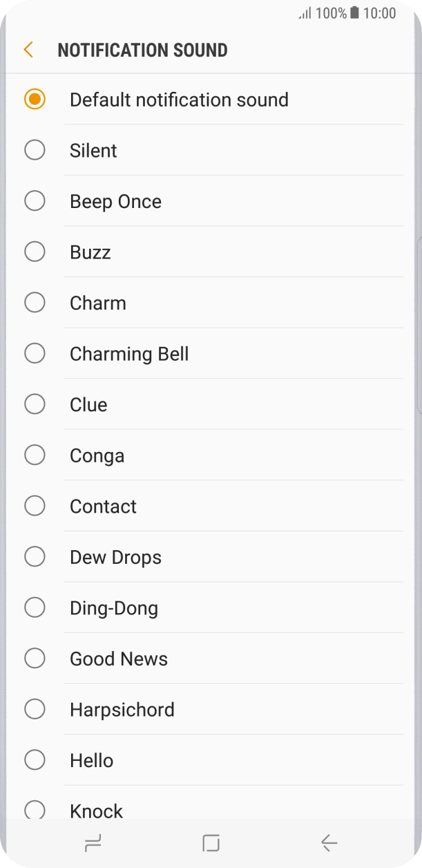This screenshot has height=868, width=422.
Task: Tap the Back navigation key
Action: click(328, 842)
